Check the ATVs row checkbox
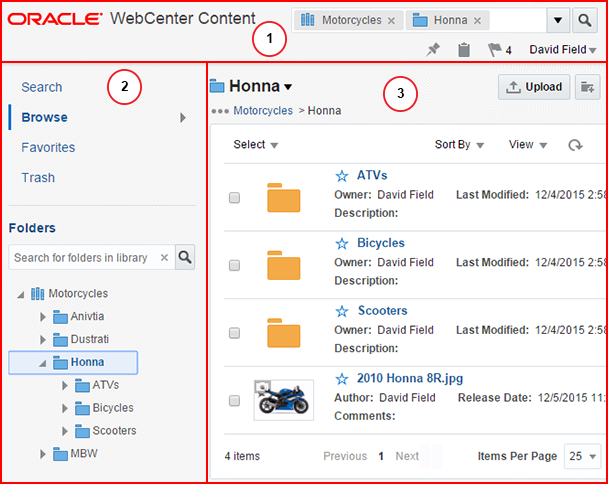The image size is (608, 484). pos(234,198)
